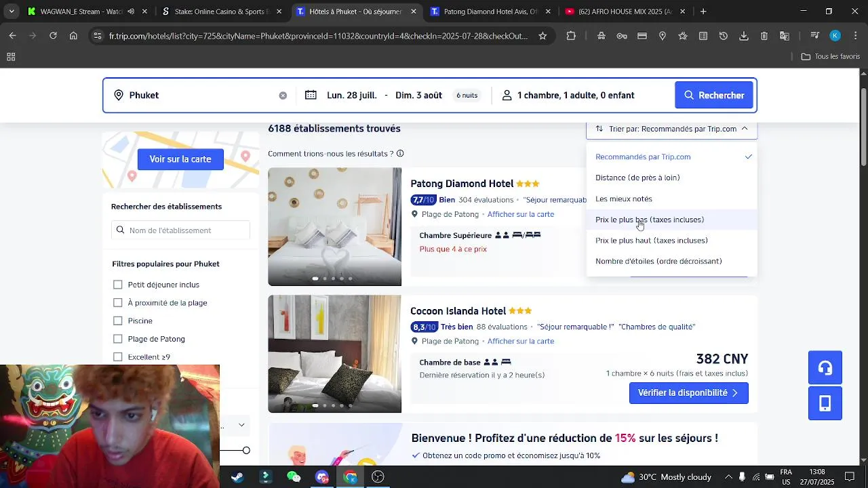Click the Patong Diamond Hotel room photo
868x488 pixels.
pyautogui.click(x=334, y=227)
